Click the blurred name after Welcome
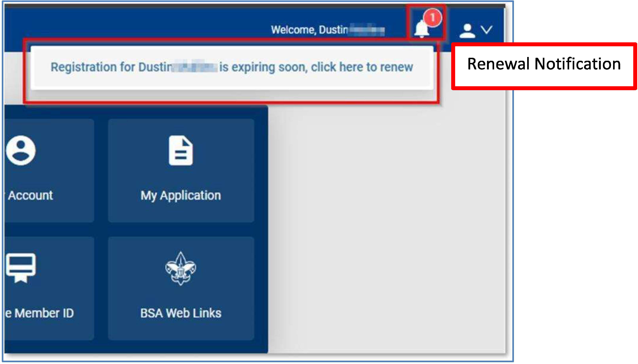The image size is (638, 364). [367, 30]
